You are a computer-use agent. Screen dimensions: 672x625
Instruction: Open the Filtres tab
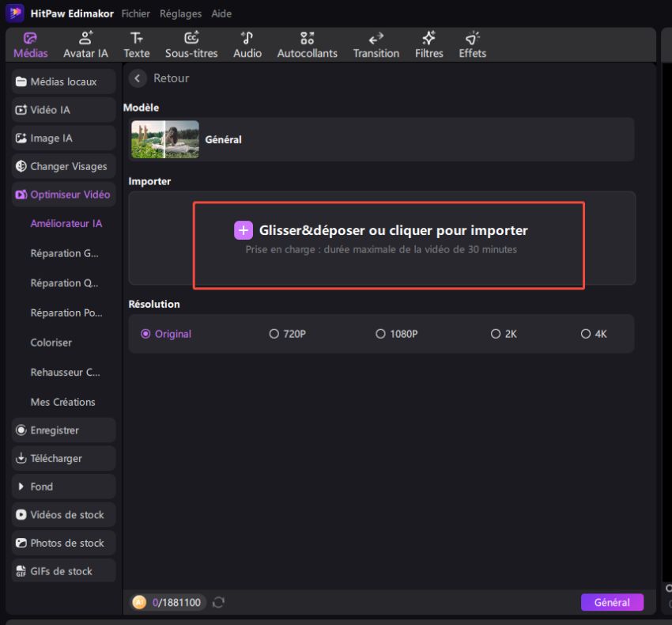click(x=429, y=45)
